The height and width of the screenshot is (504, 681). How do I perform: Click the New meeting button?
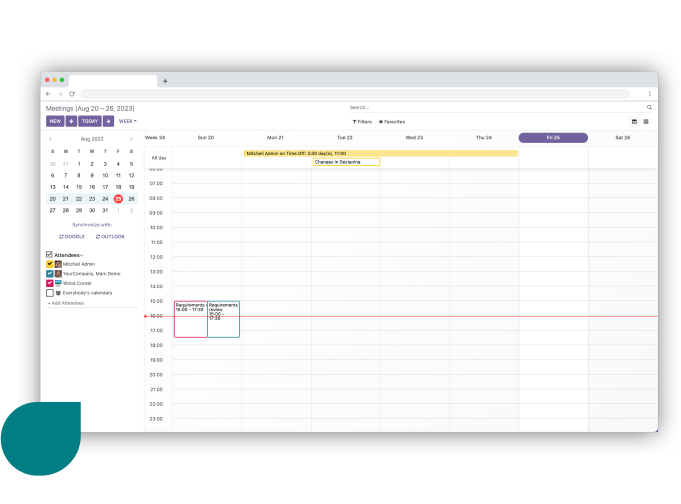coord(55,121)
